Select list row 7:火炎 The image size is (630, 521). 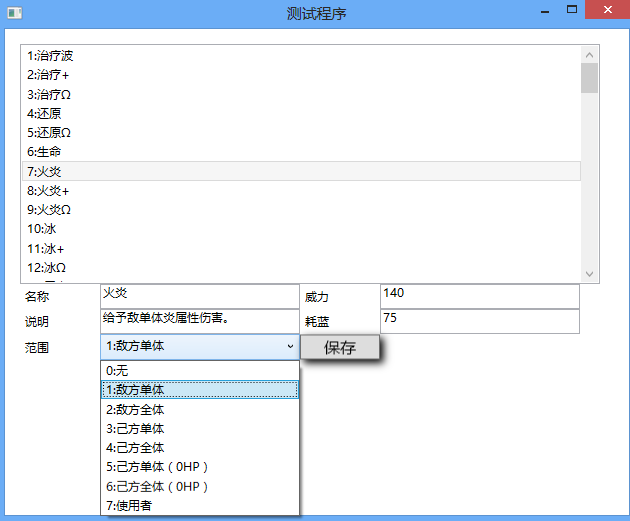point(301,171)
